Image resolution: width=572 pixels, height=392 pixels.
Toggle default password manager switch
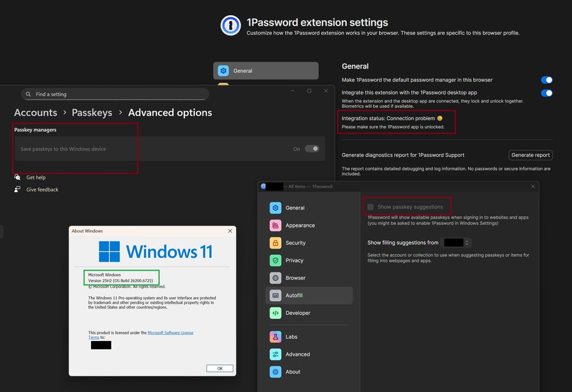(x=546, y=80)
